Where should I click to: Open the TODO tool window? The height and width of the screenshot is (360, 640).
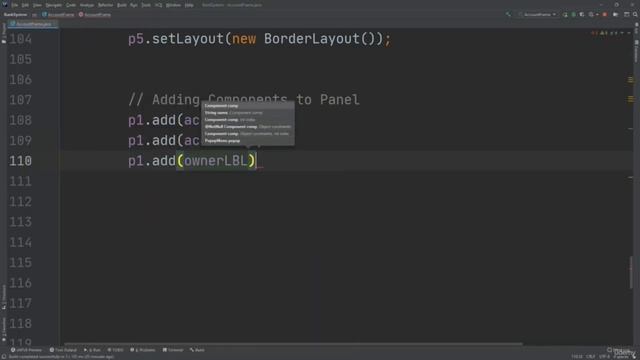(x=116, y=350)
